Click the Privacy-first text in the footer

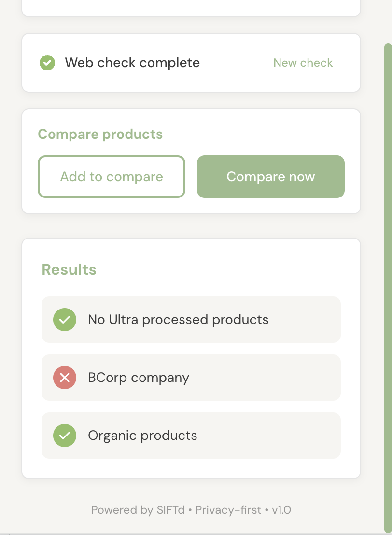coord(228,510)
